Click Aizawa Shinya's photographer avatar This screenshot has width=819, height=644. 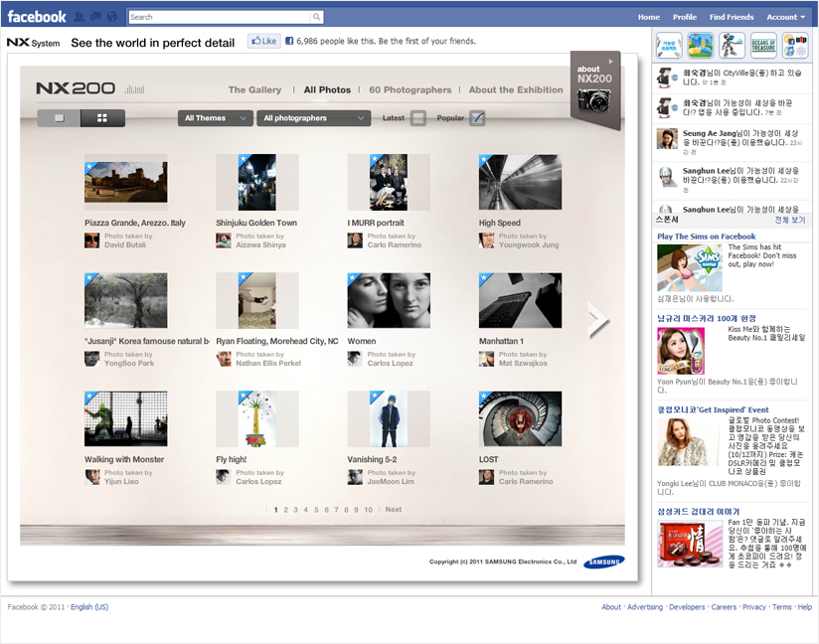pyautogui.click(x=224, y=241)
